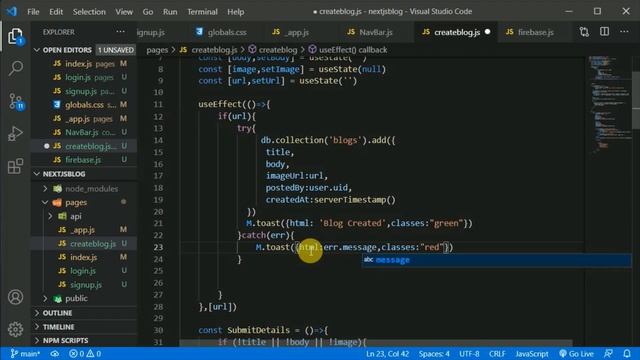Open Explorer views and more actions ellipsis
The image size is (640, 360).
120,31
